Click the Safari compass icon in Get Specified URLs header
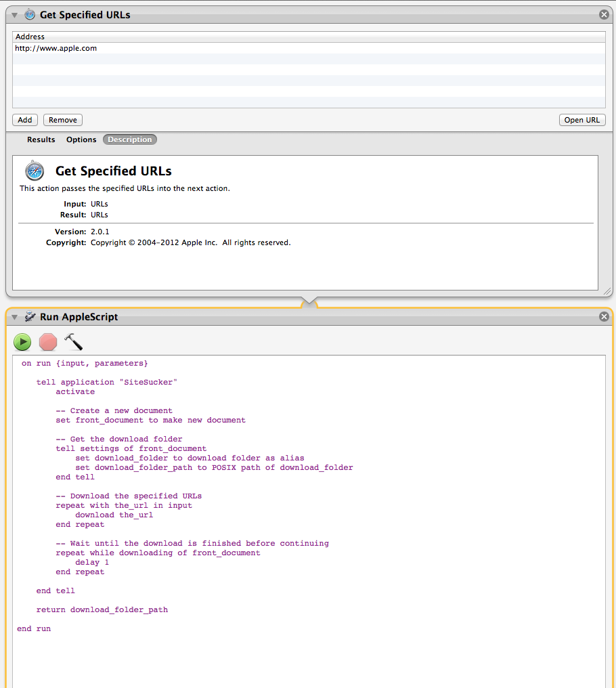Viewport: 616px width, 688px height. tap(30, 14)
